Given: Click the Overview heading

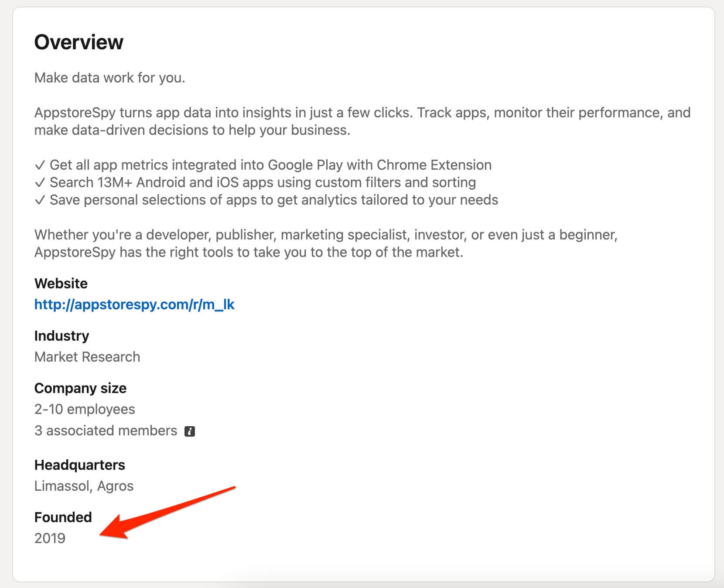Looking at the screenshot, I should (x=79, y=42).
